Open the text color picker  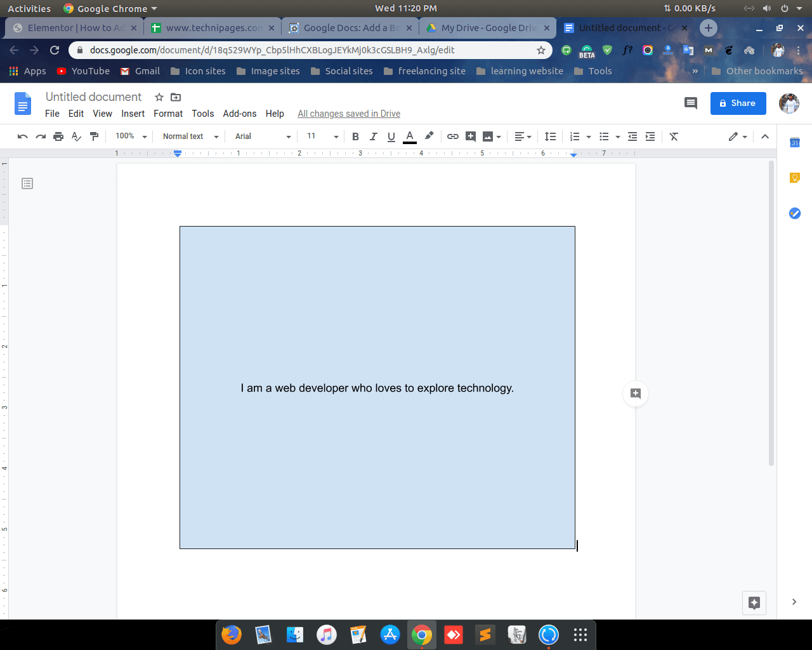click(410, 136)
